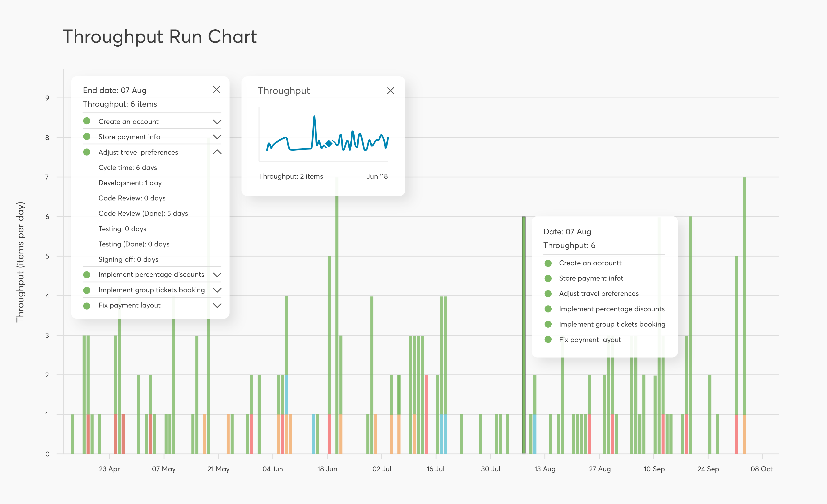The width and height of the screenshot is (827, 504).
Task: Collapse the Adjust travel preferences details
Action: point(217,152)
